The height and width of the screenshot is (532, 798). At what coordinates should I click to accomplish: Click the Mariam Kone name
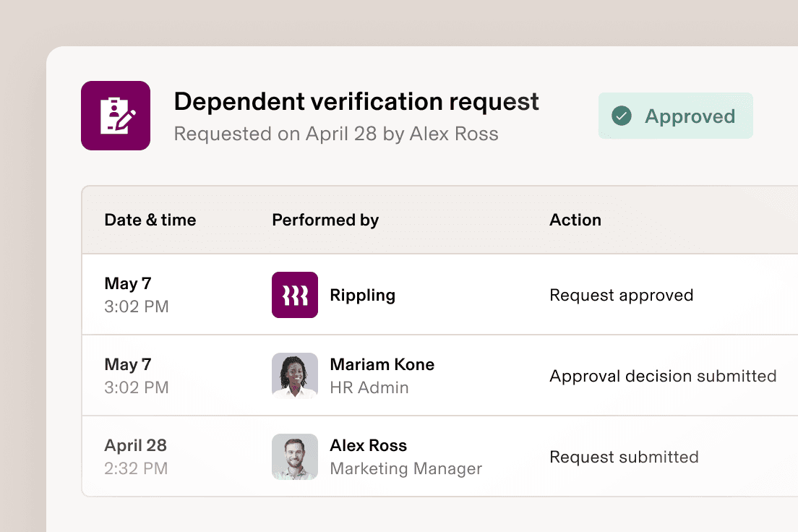tap(382, 364)
